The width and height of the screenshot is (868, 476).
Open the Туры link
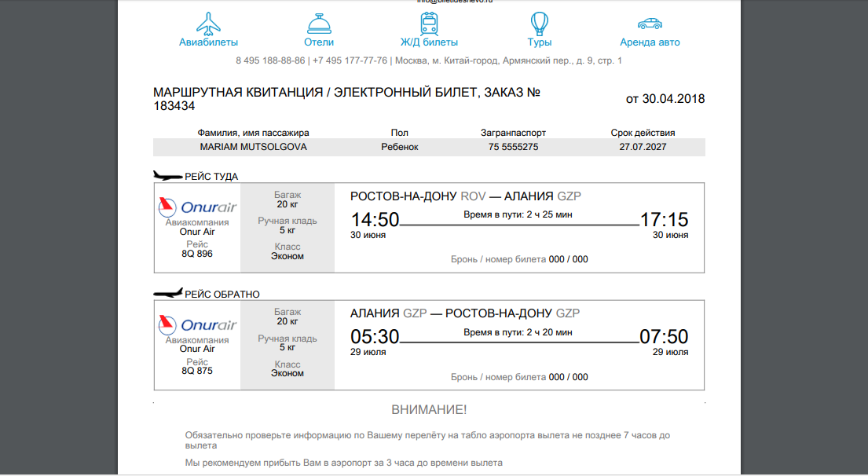coord(539,42)
